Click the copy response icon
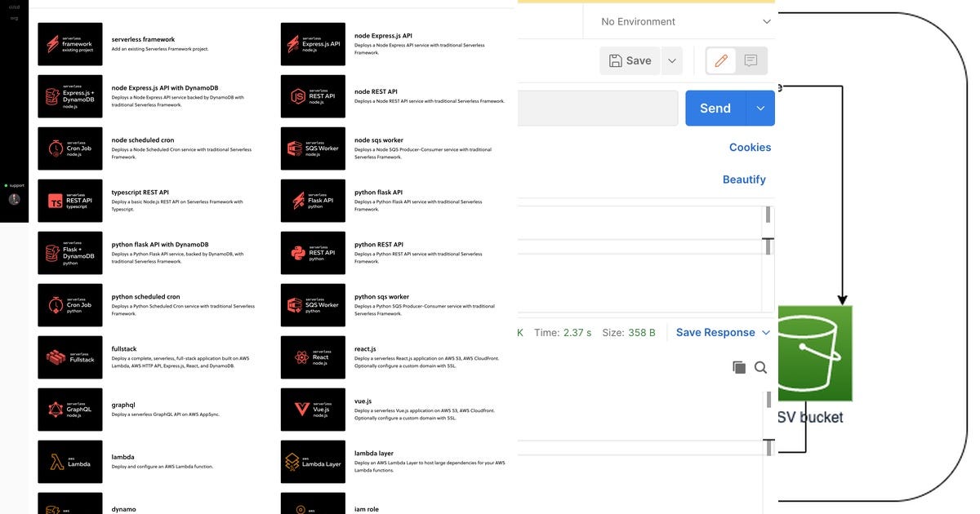This screenshot has height=514, width=980. point(739,367)
